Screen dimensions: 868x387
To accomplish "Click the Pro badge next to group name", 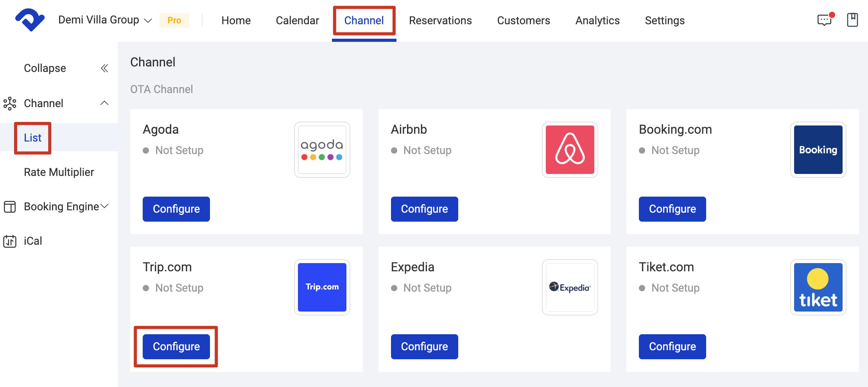I will click(174, 20).
